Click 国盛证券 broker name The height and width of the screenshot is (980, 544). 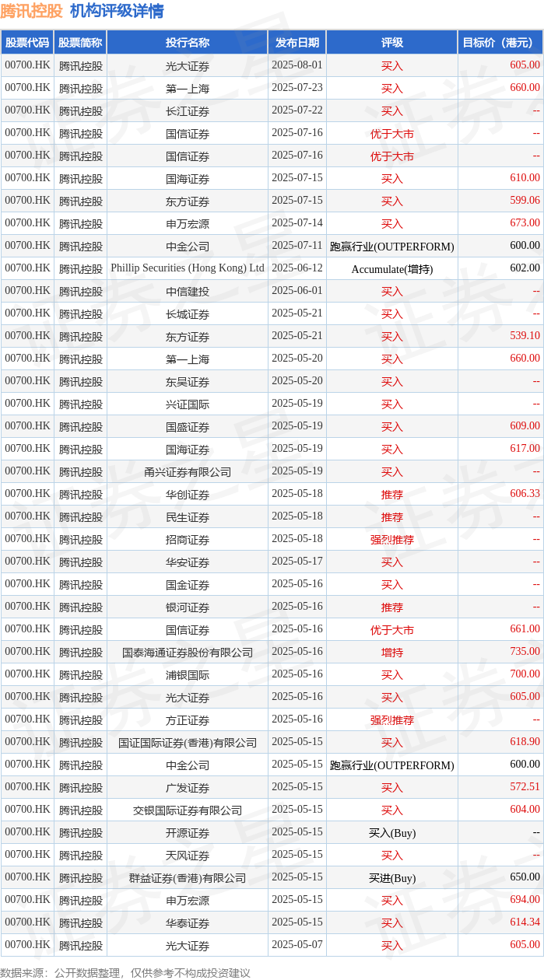pyautogui.click(x=188, y=427)
